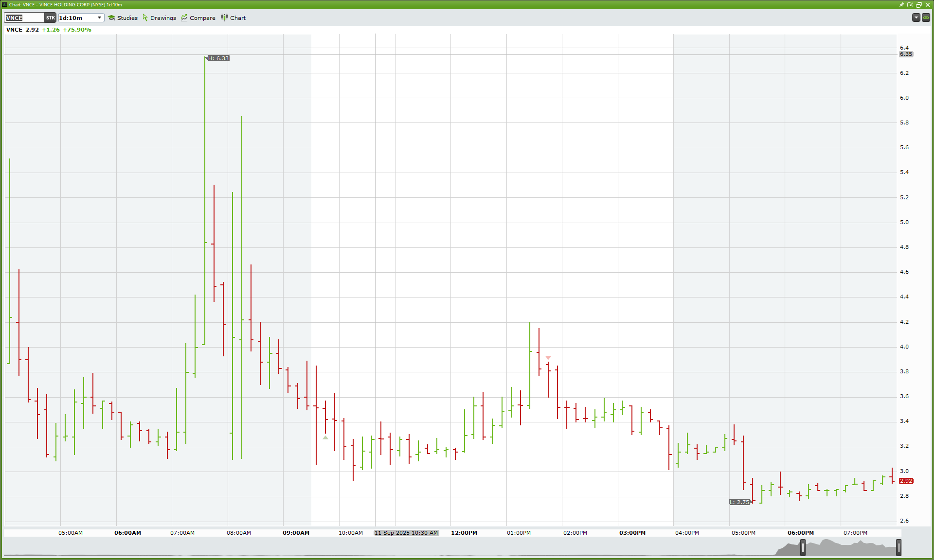Toggle the green chain link icon

(x=926, y=17)
